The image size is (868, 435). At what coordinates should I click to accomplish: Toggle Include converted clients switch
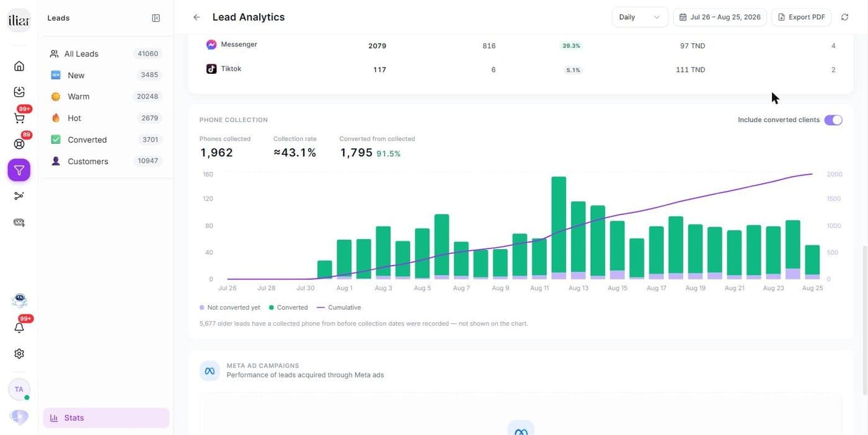click(833, 120)
